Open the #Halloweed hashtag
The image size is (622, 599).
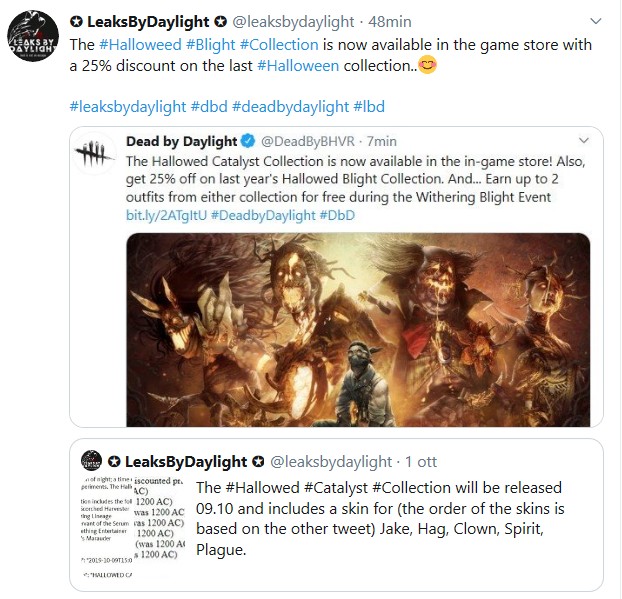pyautogui.click(x=140, y=44)
